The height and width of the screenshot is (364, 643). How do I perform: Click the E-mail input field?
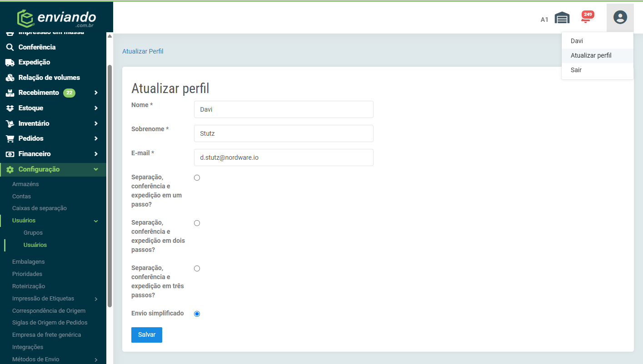click(x=284, y=157)
